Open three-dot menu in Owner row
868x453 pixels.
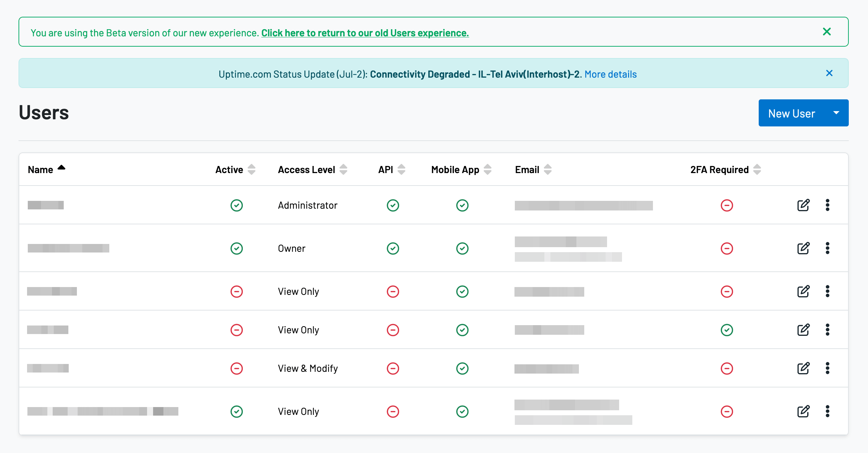(827, 248)
